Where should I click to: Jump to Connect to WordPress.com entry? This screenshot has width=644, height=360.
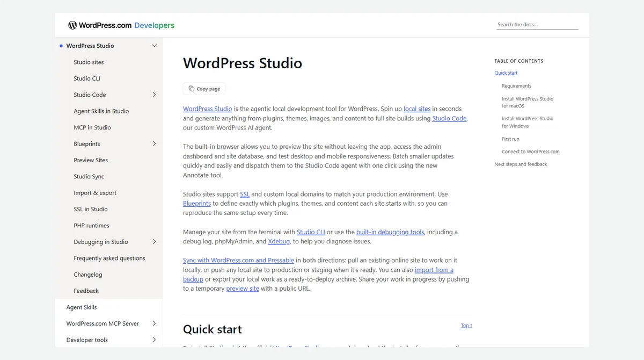[531, 152]
